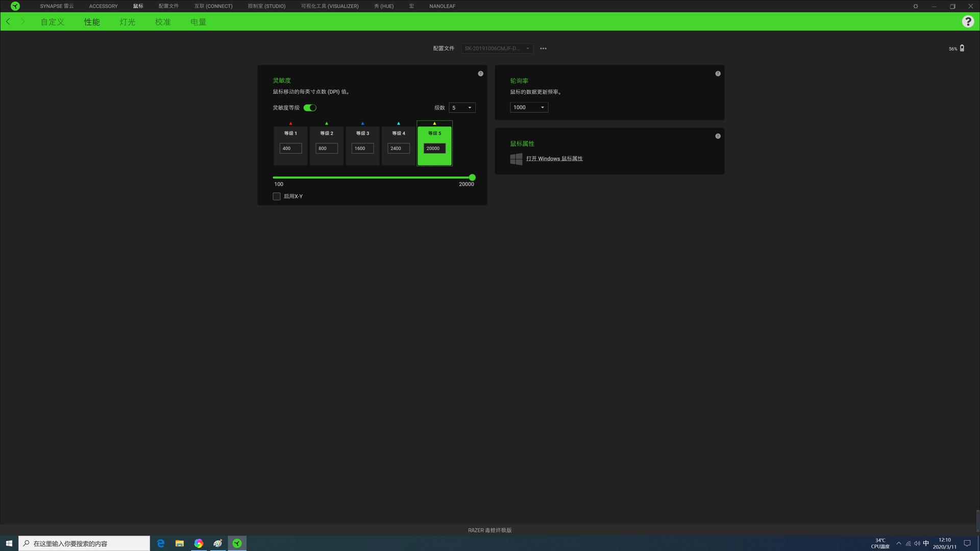Expand the polling rate 1000 dropdown
The width and height of the screenshot is (980, 551).
click(529, 107)
